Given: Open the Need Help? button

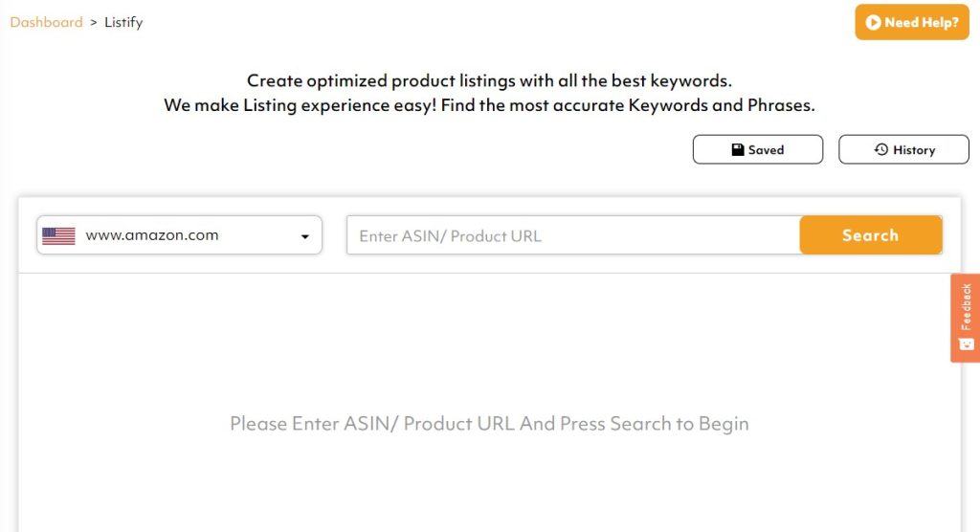Looking at the screenshot, I should (911, 22).
